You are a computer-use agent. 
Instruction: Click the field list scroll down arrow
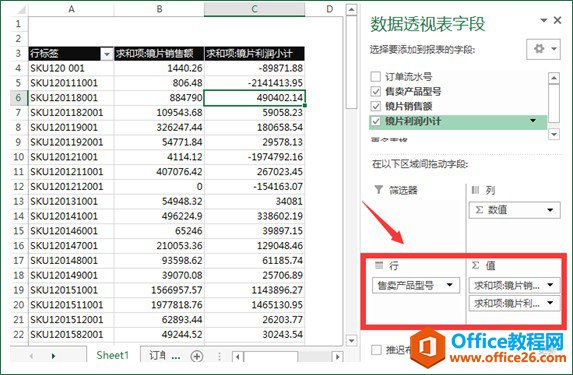[x=554, y=134]
